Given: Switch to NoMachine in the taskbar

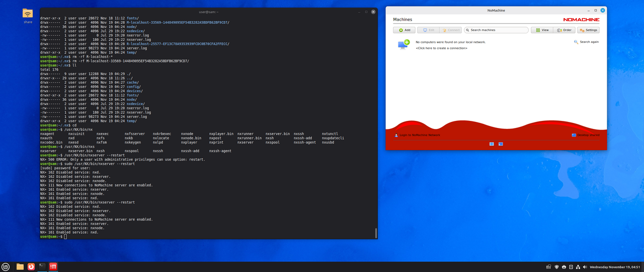Looking at the screenshot, I should [53, 266].
